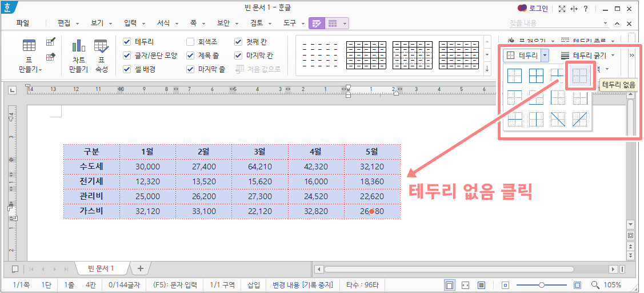This screenshot has width=644, height=293.
Task: Select second table style thumbnail with solid grid
Action: pos(366,55)
